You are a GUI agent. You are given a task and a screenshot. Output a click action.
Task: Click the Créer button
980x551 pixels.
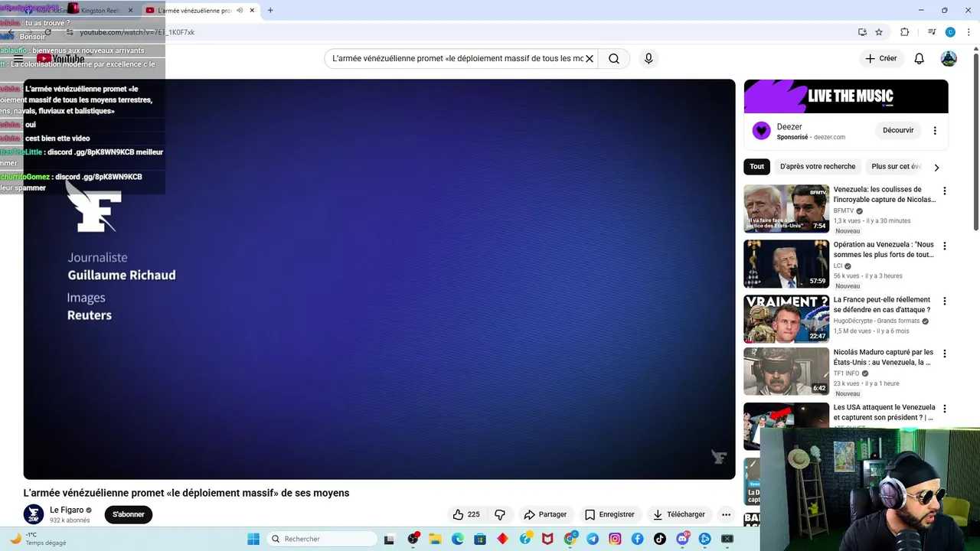pyautogui.click(x=881, y=59)
